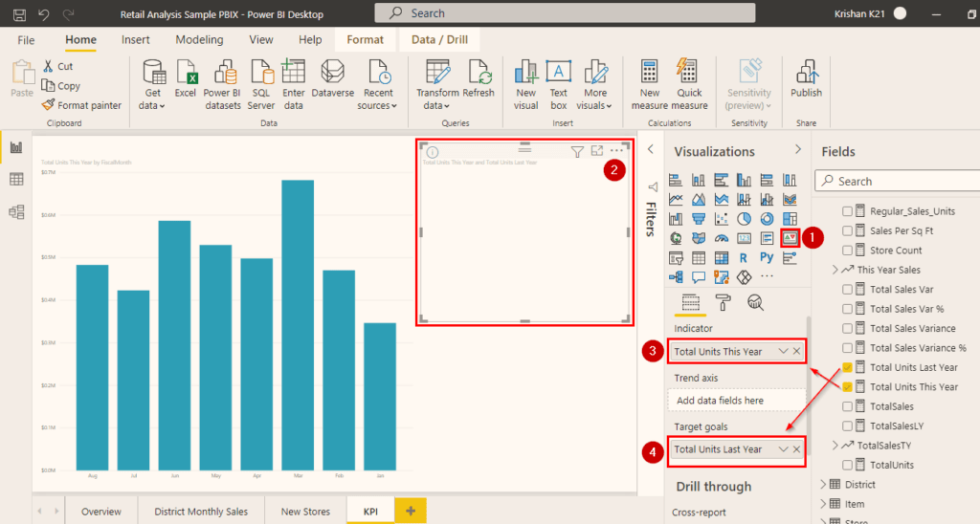The width and height of the screenshot is (980, 524).
Task: Click Focus mode icon on the visual header
Action: (597, 150)
